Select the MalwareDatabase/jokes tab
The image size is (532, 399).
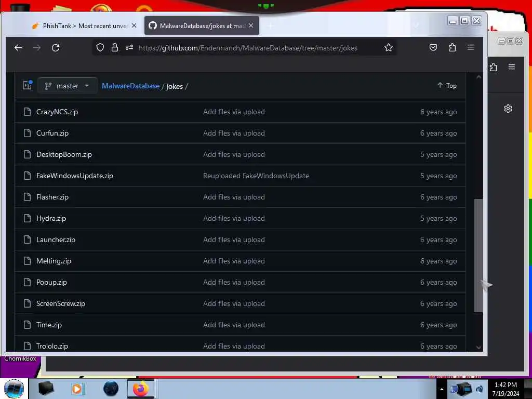pyautogui.click(x=202, y=26)
